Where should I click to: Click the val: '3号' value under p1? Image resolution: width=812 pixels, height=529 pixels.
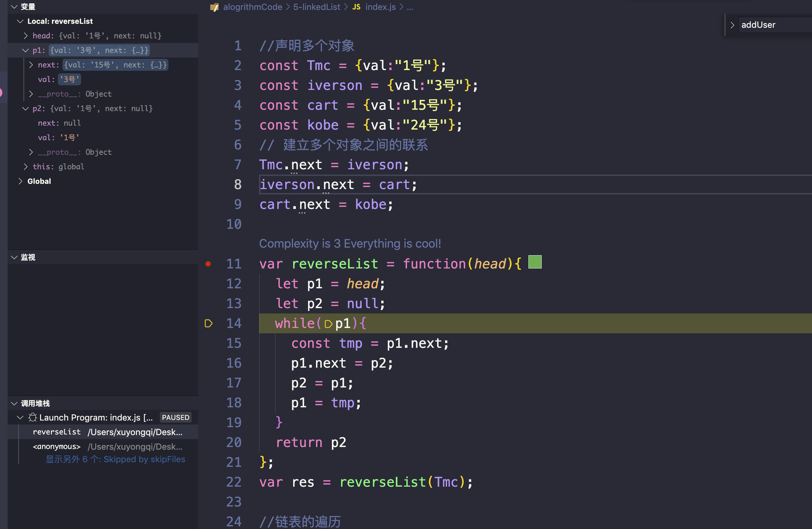click(69, 79)
